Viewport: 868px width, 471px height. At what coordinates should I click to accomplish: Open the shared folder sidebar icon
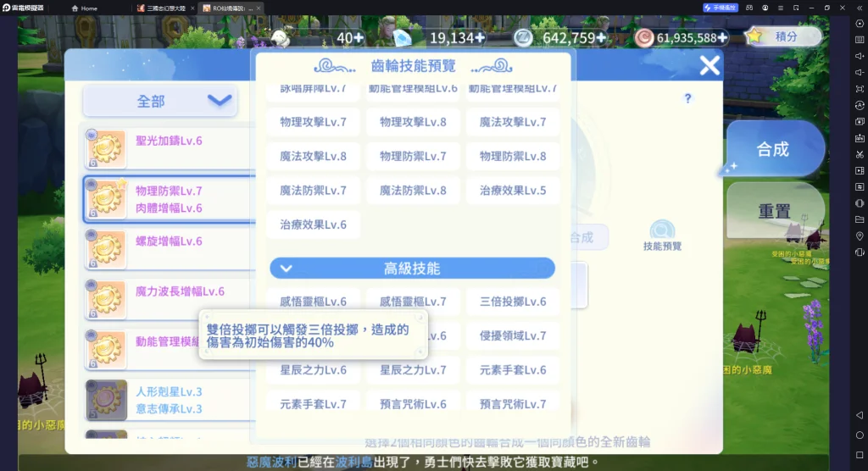point(860,219)
